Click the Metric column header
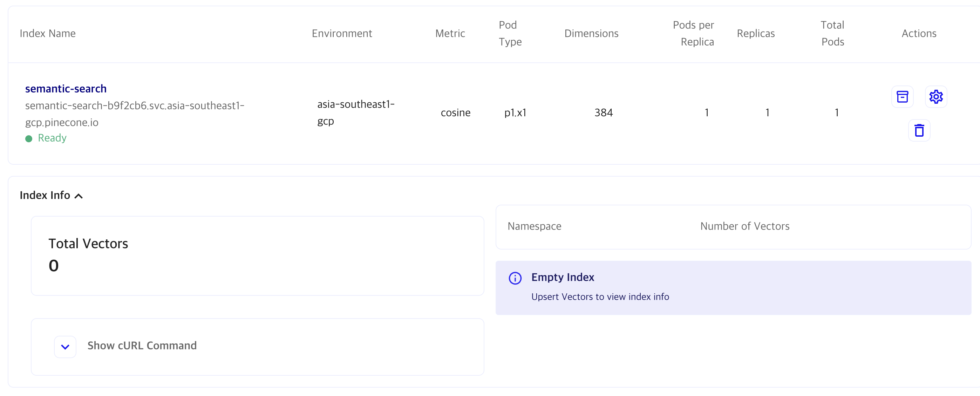 [450, 34]
